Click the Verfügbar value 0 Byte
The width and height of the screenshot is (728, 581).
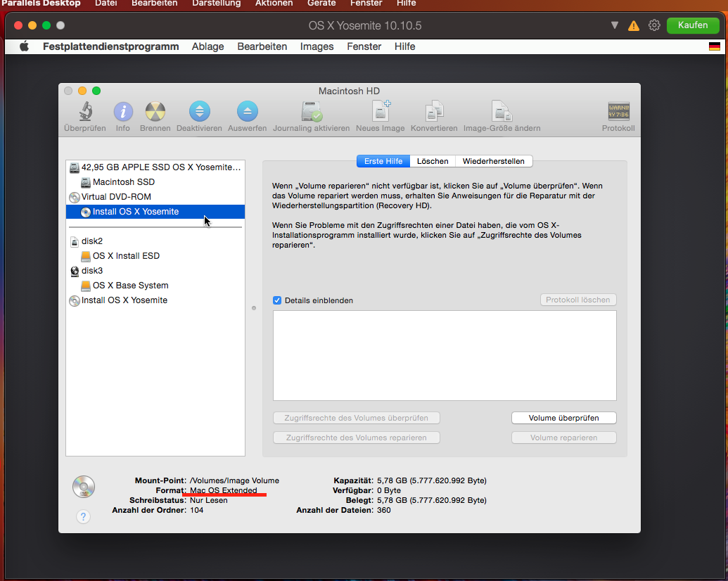point(388,490)
